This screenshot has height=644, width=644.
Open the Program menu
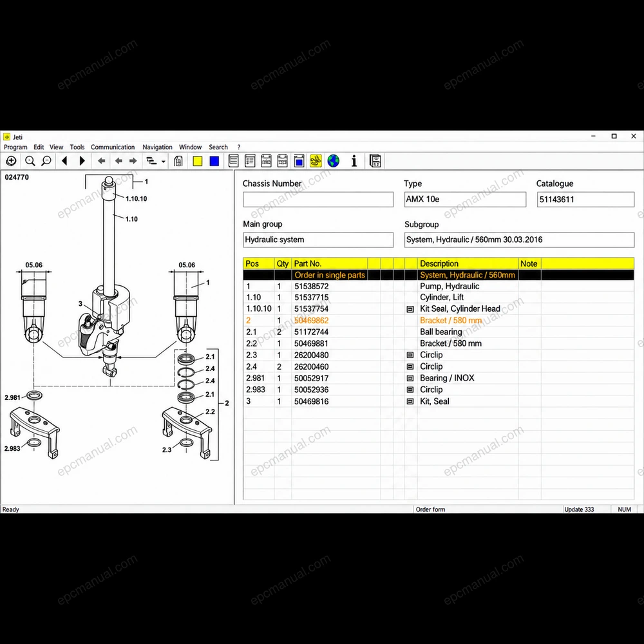pos(15,147)
